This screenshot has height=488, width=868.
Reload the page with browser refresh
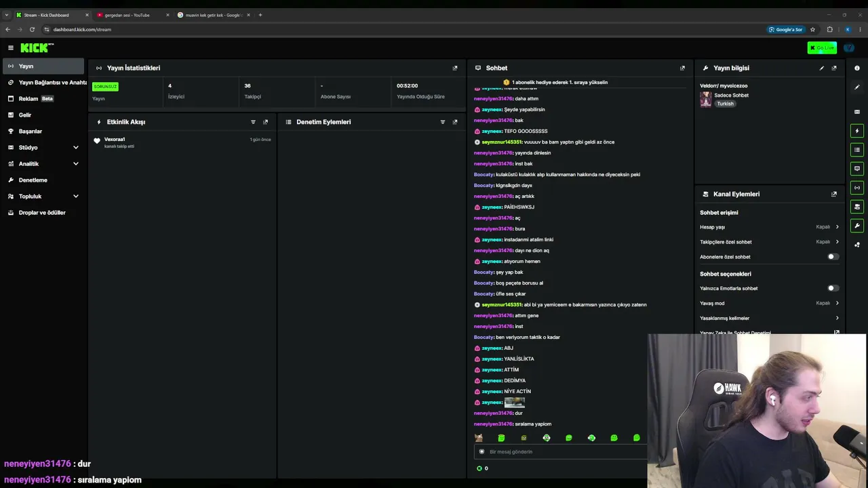(x=32, y=29)
